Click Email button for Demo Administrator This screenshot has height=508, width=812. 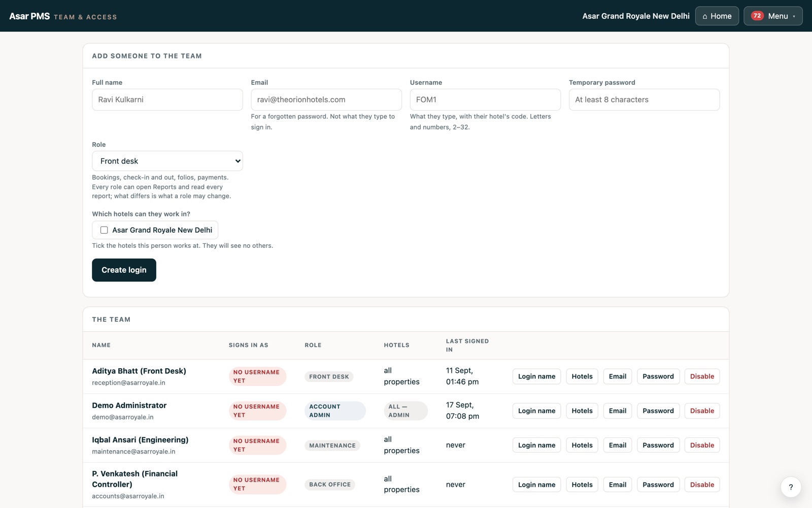(x=618, y=411)
